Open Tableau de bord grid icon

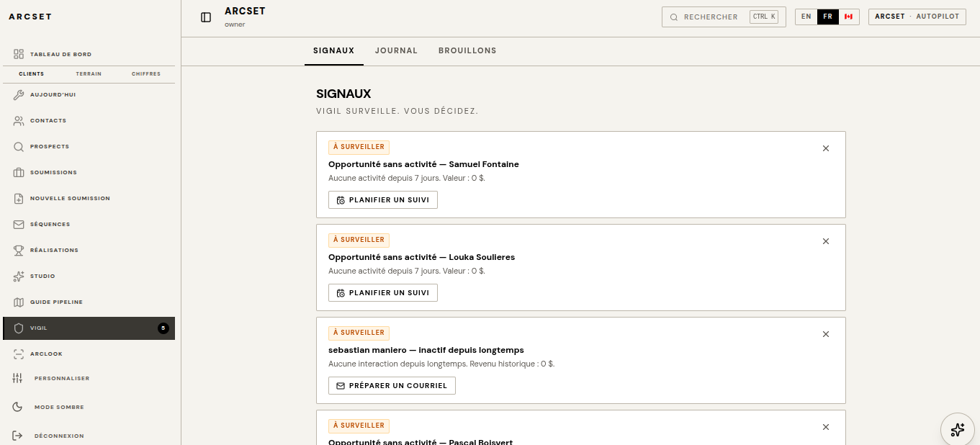coord(19,54)
